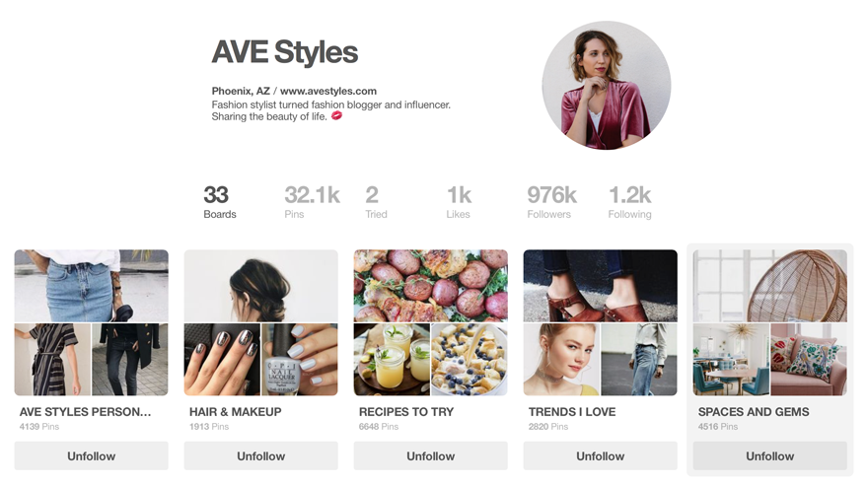Open the brown leather clogs cover image
This screenshot has height=487, width=868.
click(x=600, y=286)
